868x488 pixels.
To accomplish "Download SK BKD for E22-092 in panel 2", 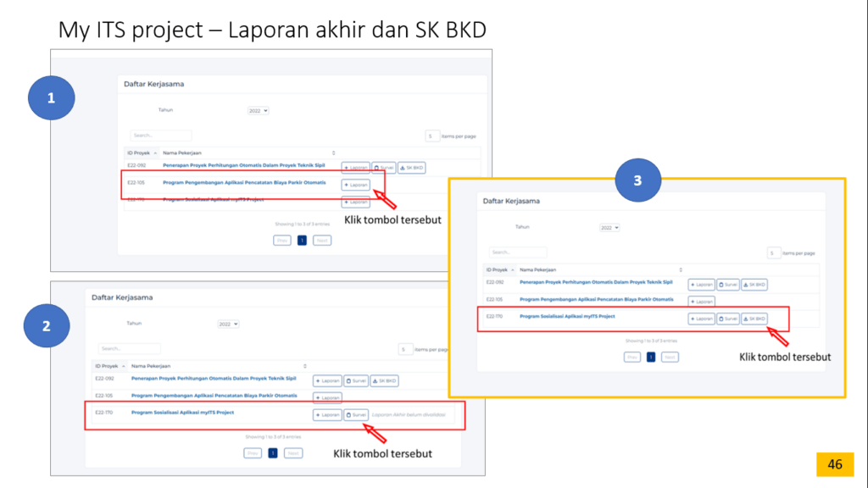I will click(384, 381).
